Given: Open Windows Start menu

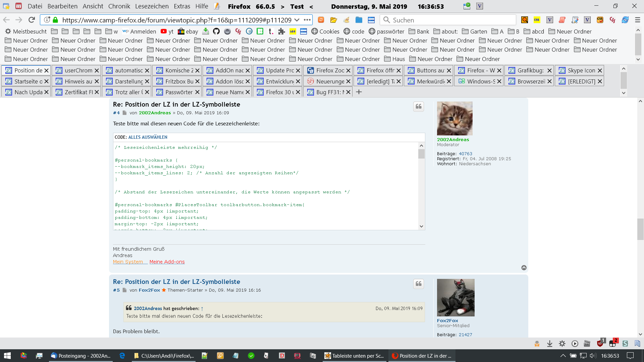Looking at the screenshot, I should [x=7, y=356].
